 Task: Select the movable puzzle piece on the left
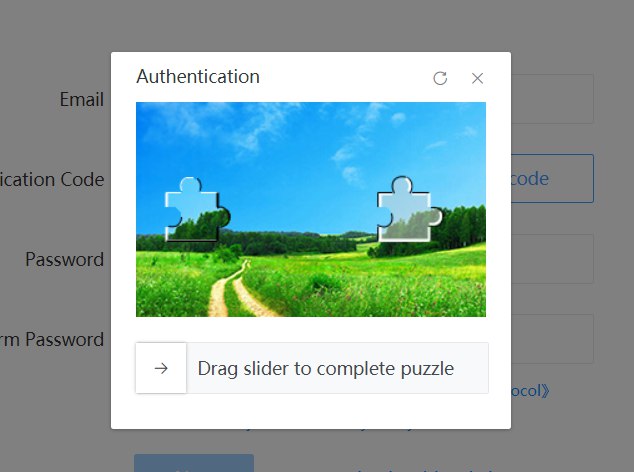click(x=197, y=210)
